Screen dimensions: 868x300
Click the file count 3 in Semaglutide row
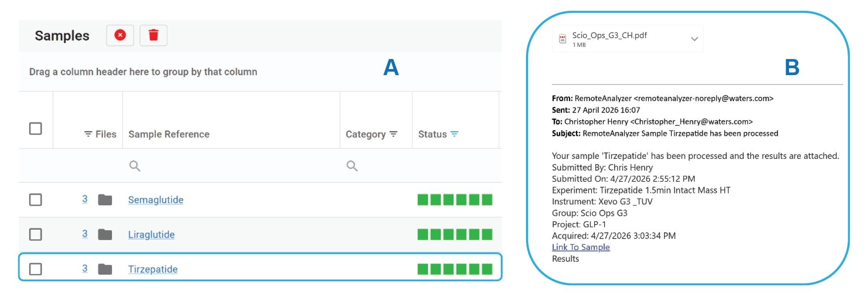85,199
